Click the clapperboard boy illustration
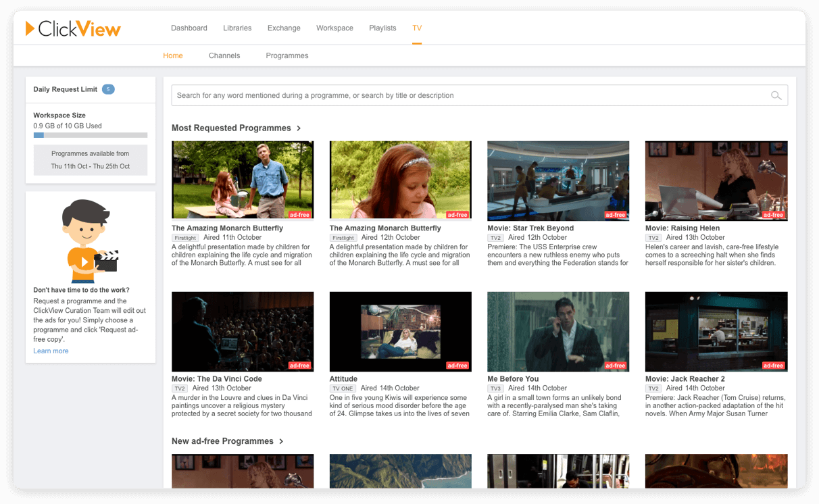 (x=90, y=241)
